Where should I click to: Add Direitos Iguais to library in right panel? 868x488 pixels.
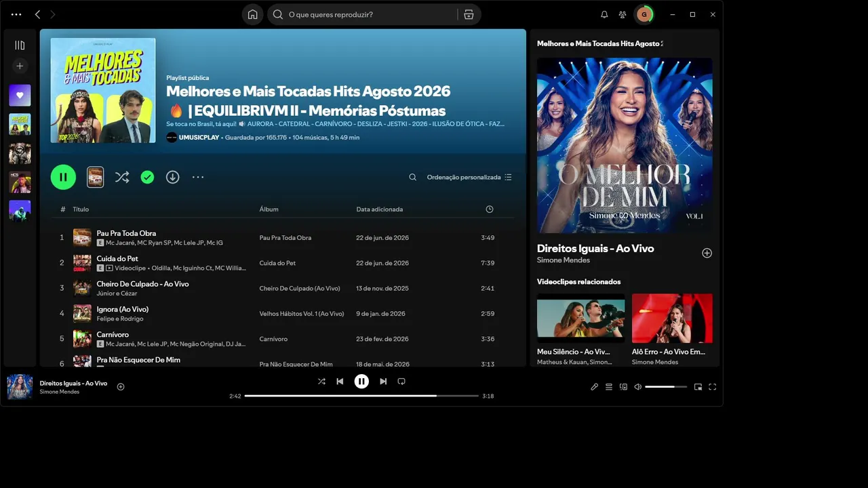coord(707,253)
